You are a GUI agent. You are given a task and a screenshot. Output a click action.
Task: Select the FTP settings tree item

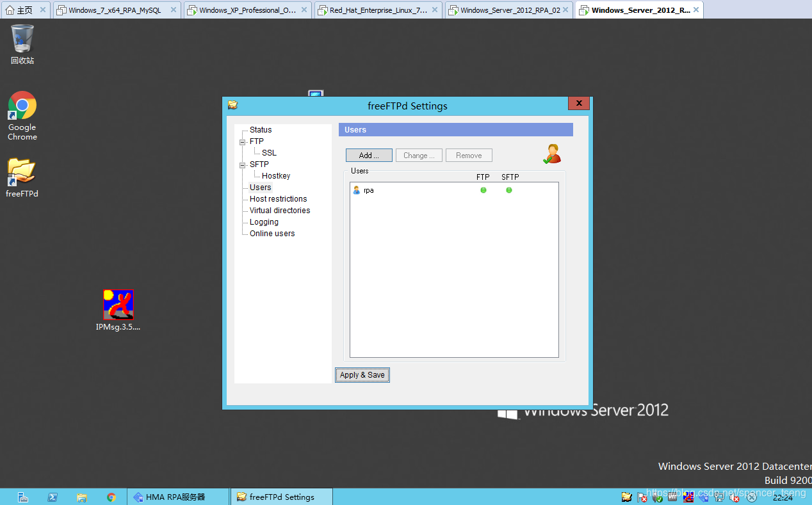(257, 141)
